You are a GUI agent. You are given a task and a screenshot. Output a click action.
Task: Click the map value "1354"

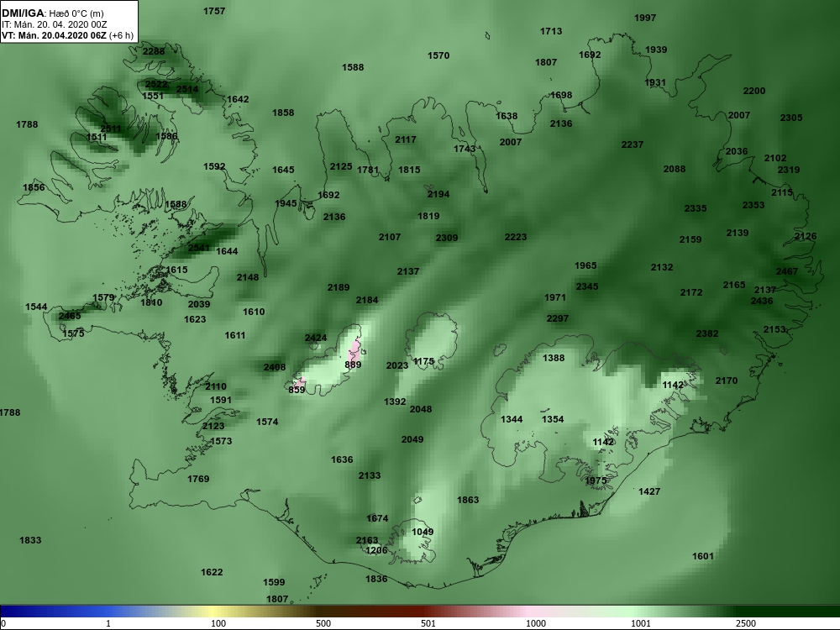coord(553,419)
